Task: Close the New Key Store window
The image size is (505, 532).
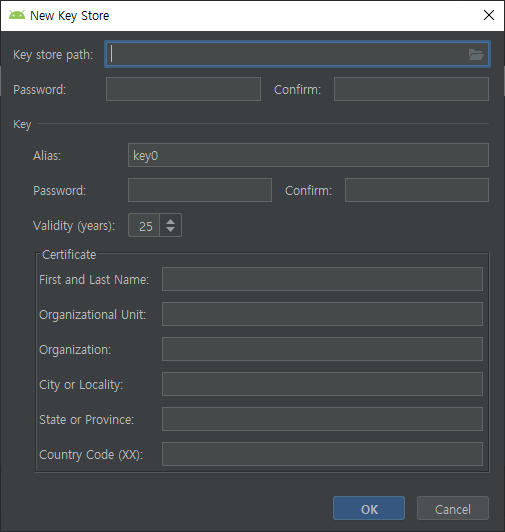Action: 489,15
